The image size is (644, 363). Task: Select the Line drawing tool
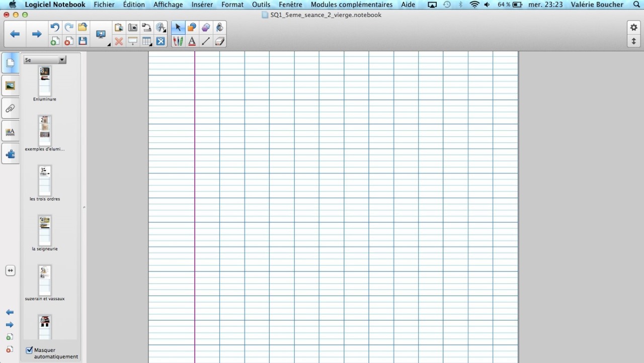(205, 42)
